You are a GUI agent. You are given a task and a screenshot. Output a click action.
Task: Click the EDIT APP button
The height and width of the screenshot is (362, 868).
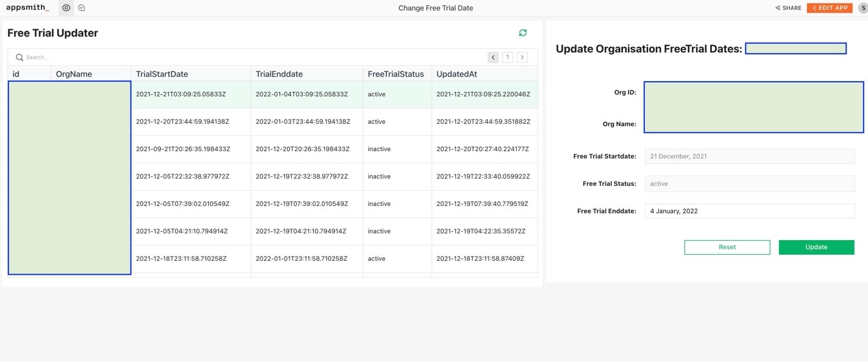click(829, 8)
